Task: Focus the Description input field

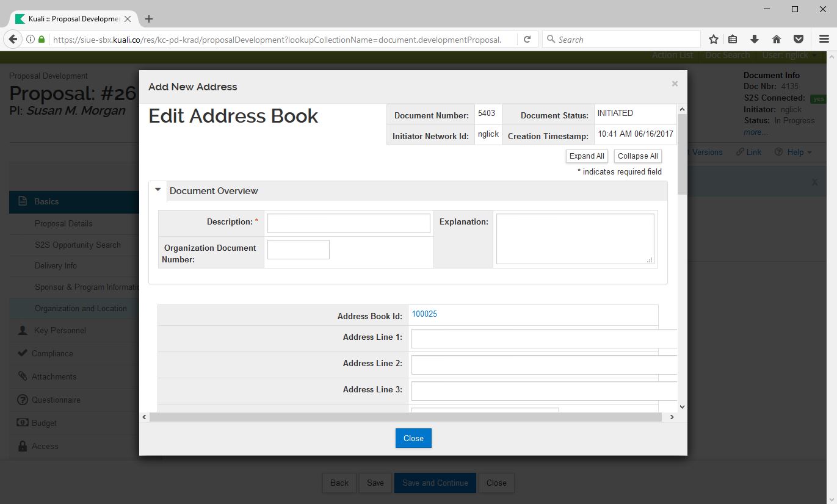Action: tap(349, 223)
